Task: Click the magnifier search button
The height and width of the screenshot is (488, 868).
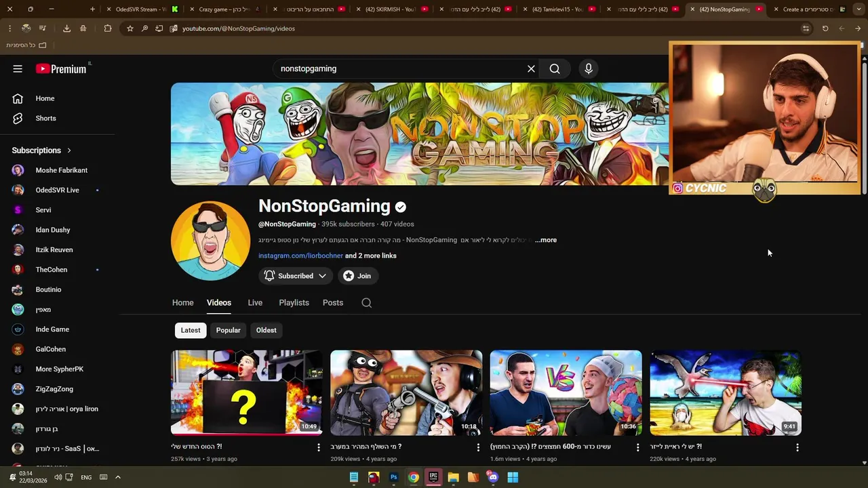Action: (555, 68)
